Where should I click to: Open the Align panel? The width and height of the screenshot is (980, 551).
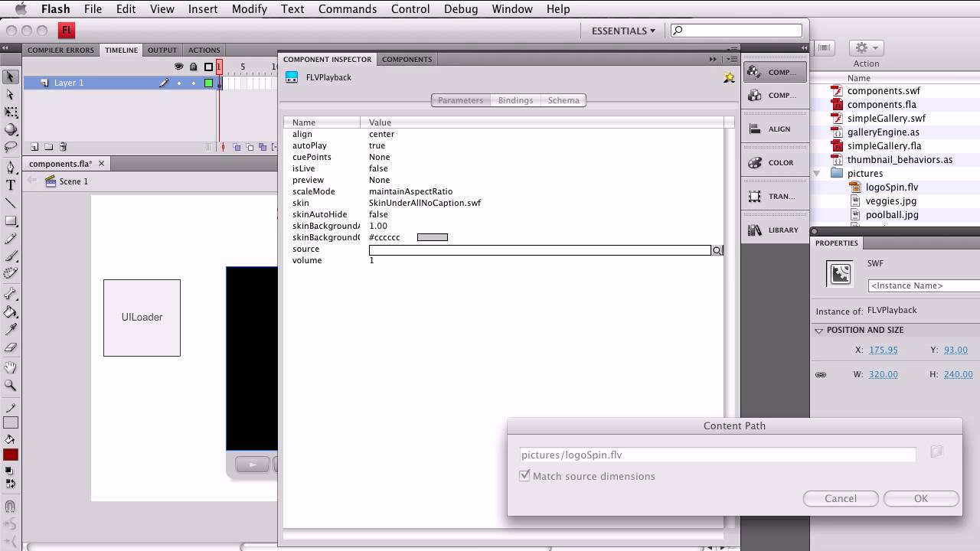click(x=775, y=129)
